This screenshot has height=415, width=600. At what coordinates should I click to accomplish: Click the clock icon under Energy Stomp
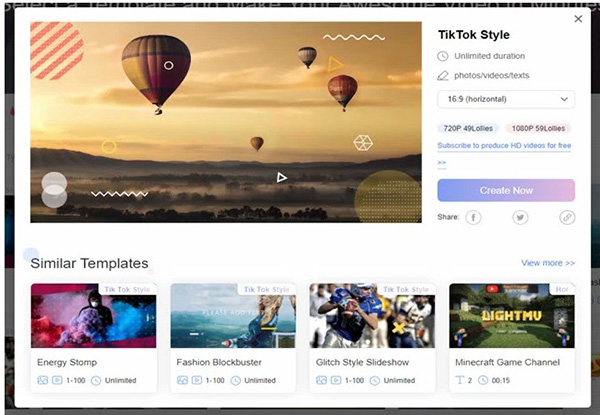click(96, 381)
